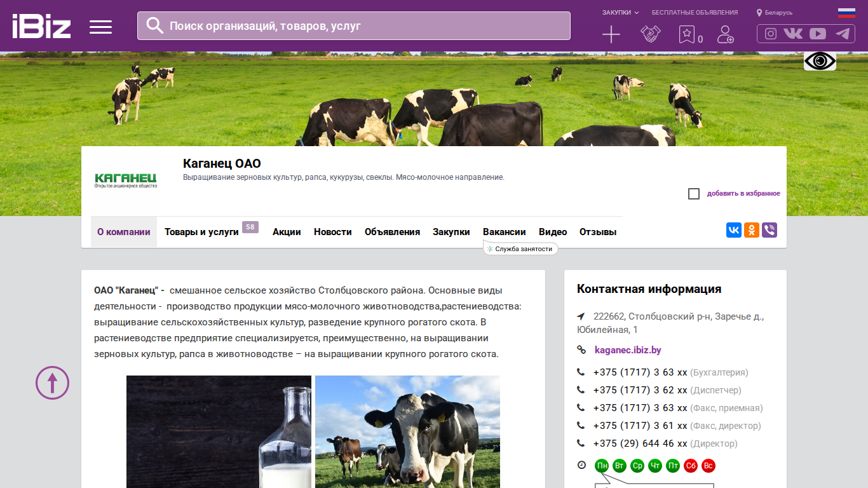Viewport: 868px width, 488px height.
Task: Select Thursday (Чт) schedule circle
Action: (655, 466)
